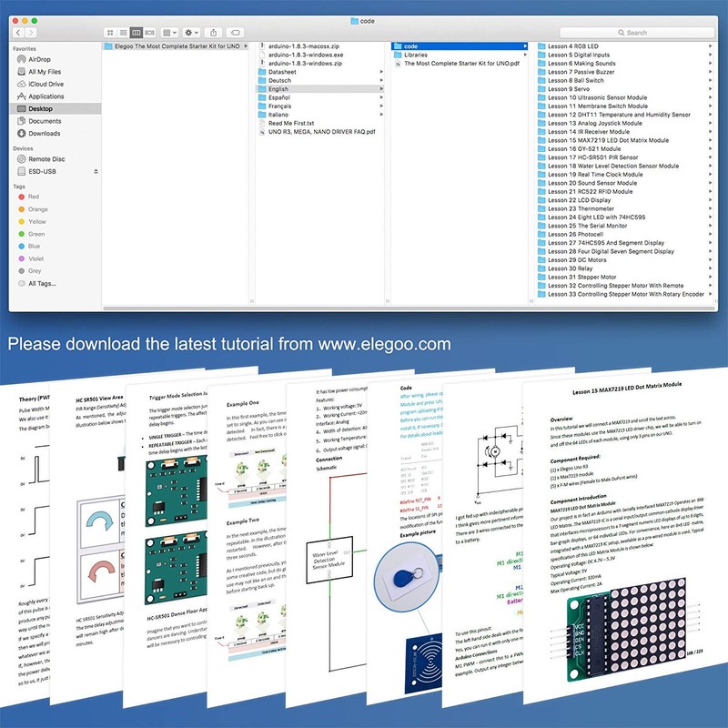
Task: Open the Action gear dropdown menu
Action: [x=193, y=32]
